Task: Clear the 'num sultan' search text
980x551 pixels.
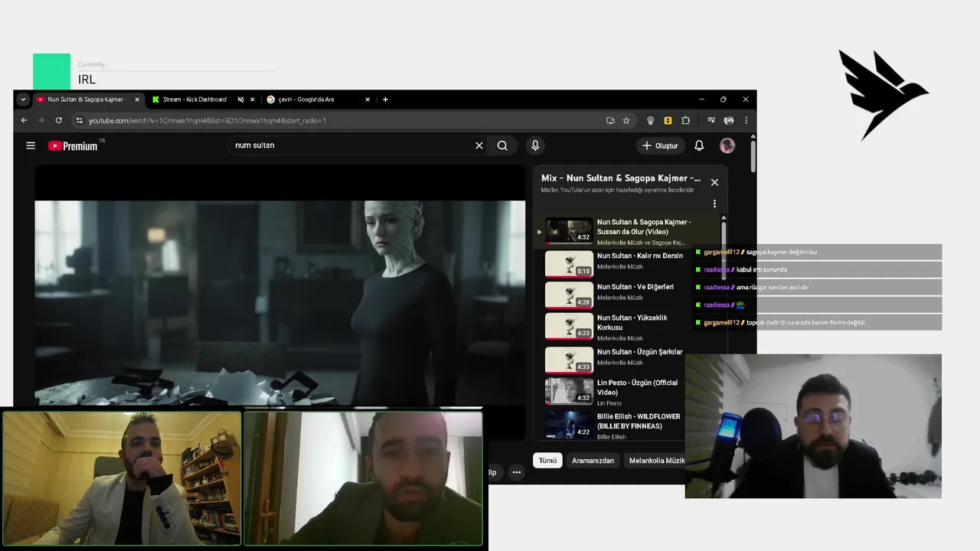Action: [x=479, y=145]
